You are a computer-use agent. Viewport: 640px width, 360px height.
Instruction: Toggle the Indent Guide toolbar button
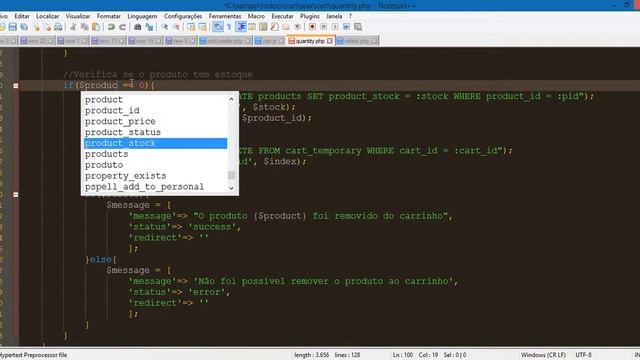(x=241, y=27)
